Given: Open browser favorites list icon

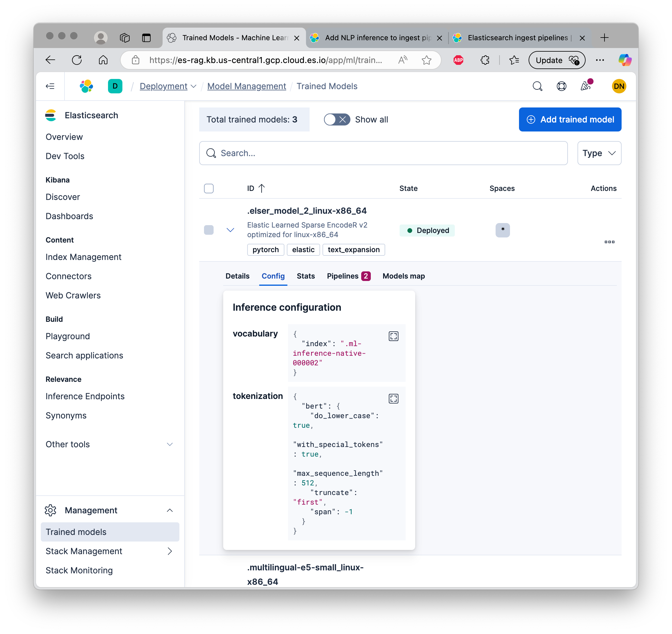Looking at the screenshot, I should (514, 60).
